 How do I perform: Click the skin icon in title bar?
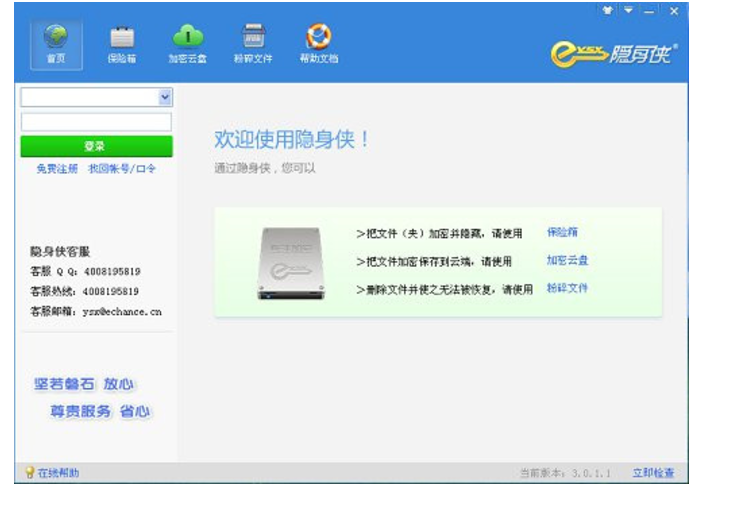pyautogui.click(x=607, y=10)
